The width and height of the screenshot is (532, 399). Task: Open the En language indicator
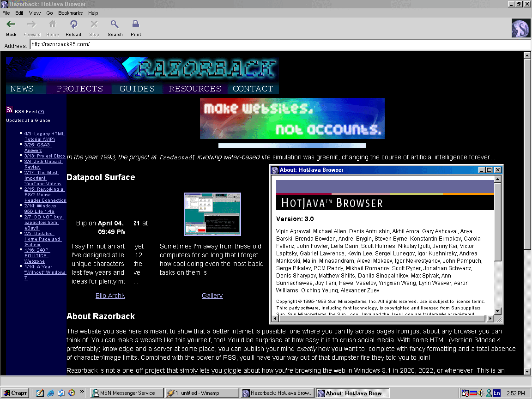point(497,393)
